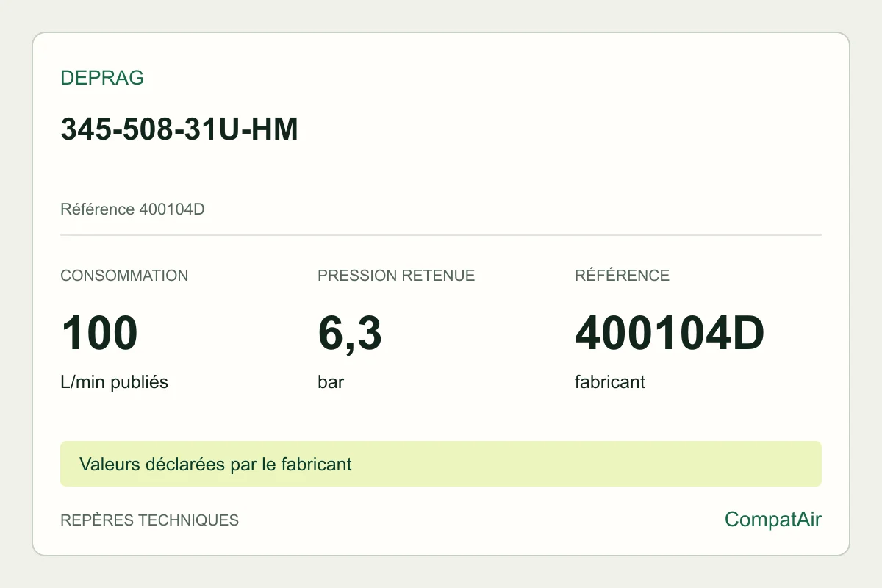Select the 100 consumption value
Image resolution: width=882 pixels, height=588 pixels.
coord(99,333)
